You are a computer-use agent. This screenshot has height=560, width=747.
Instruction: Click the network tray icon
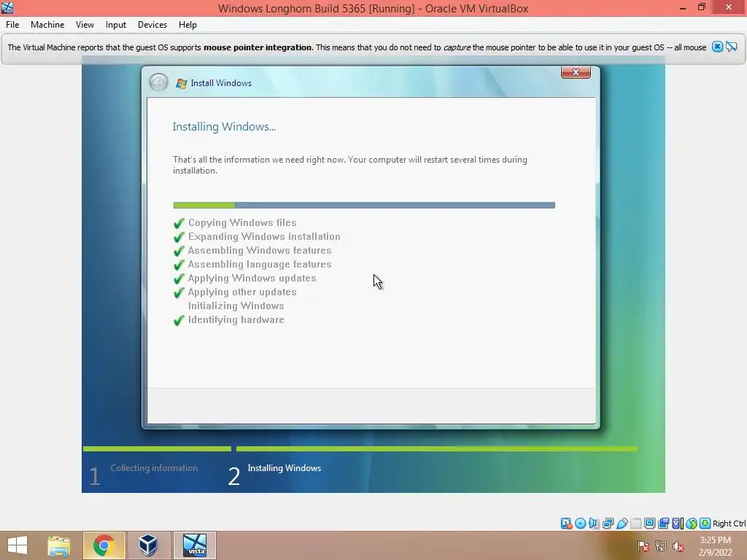click(x=661, y=545)
